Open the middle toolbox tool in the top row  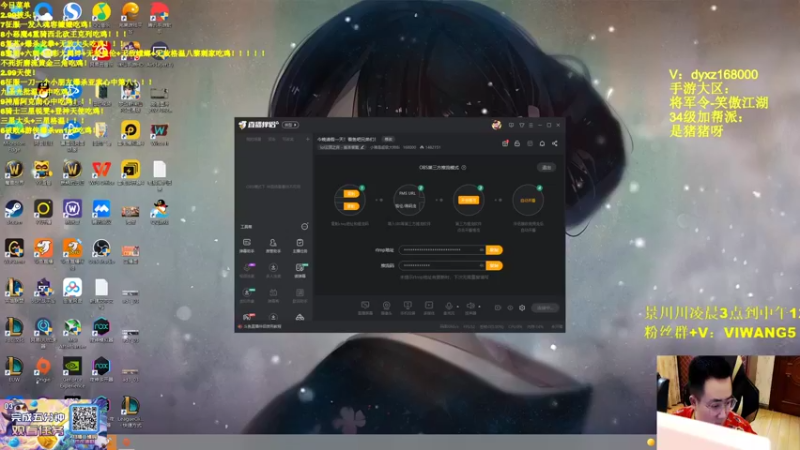[x=273, y=245]
